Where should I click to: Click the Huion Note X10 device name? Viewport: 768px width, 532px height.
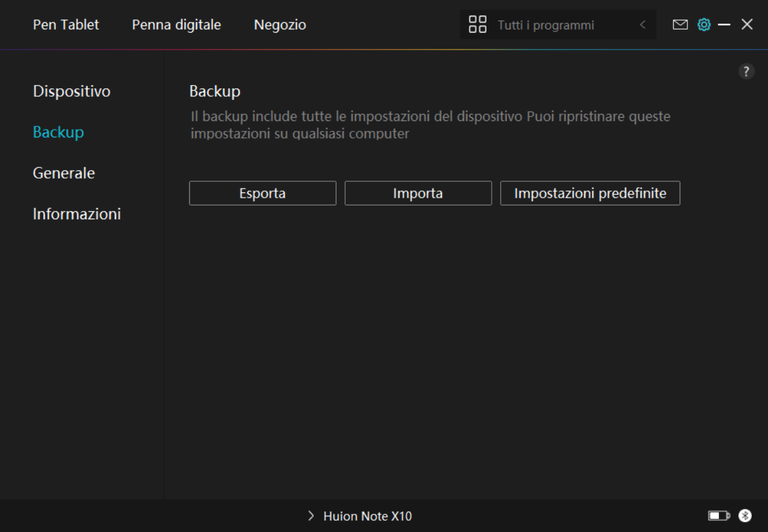click(367, 516)
